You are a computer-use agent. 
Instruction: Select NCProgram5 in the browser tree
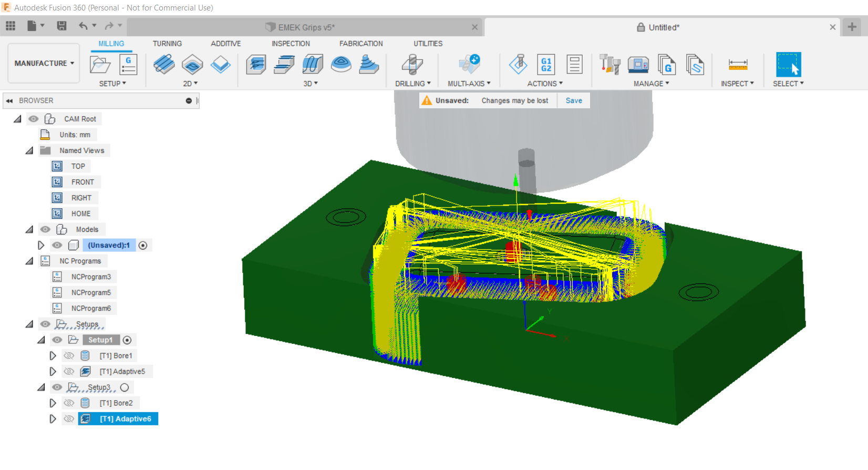point(91,293)
